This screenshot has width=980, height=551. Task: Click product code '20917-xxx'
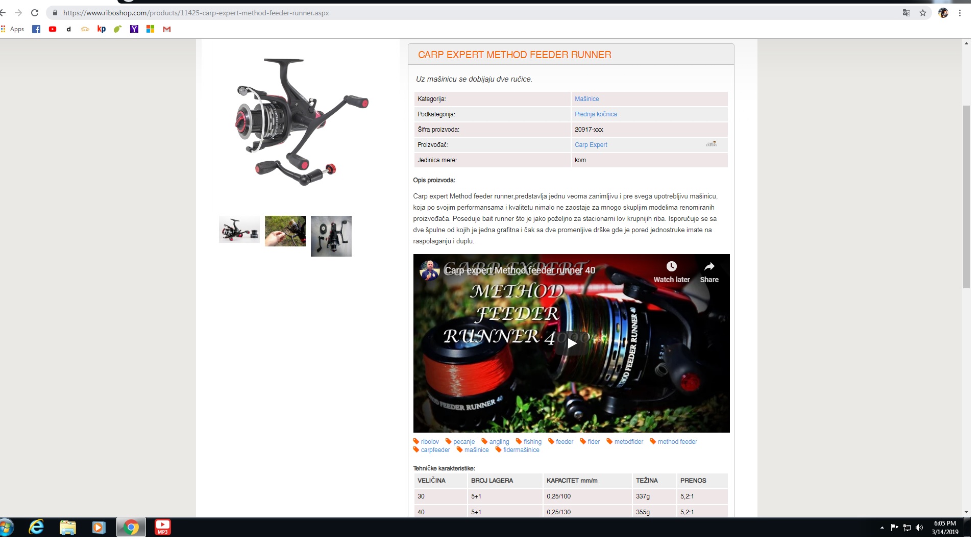pyautogui.click(x=589, y=130)
